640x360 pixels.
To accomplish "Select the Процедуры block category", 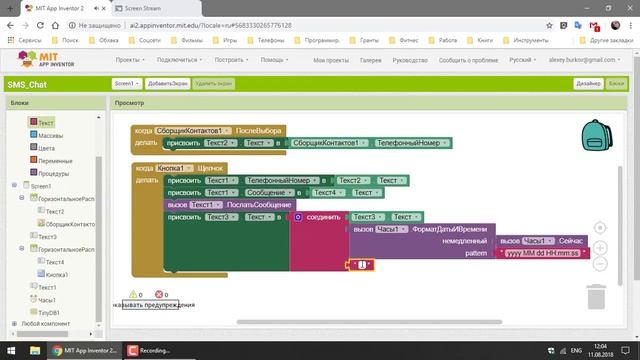I will [49, 173].
